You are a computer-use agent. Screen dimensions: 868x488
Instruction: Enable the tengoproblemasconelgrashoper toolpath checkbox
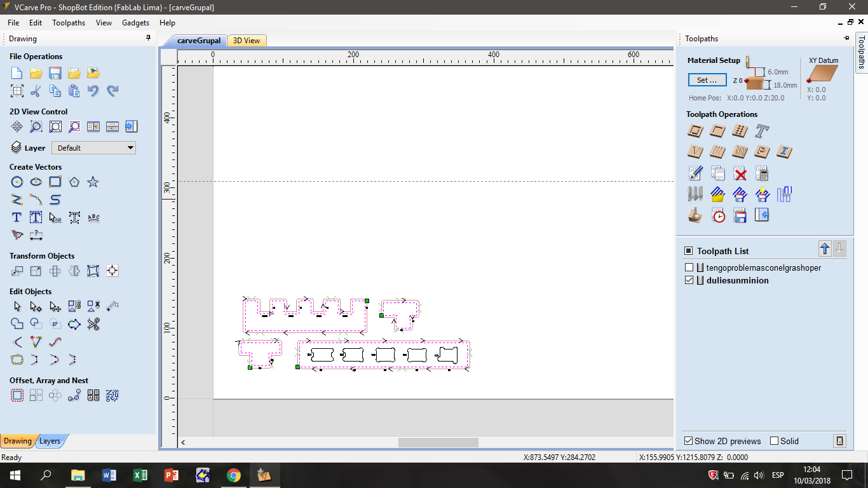click(689, 268)
